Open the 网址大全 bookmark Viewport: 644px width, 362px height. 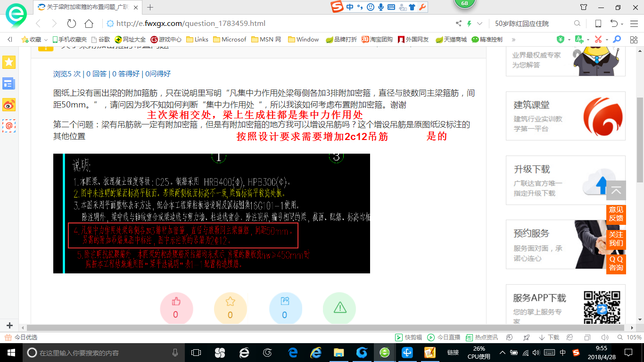tap(130, 40)
